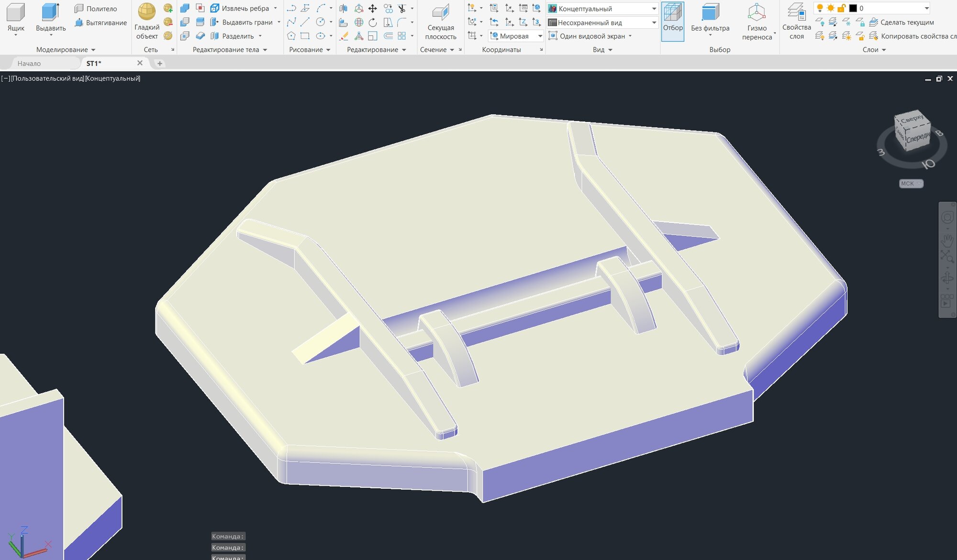Pick the Политело polysolid tool
Image resolution: width=957 pixels, height=560 pixels.
click(x=96, y=9)
